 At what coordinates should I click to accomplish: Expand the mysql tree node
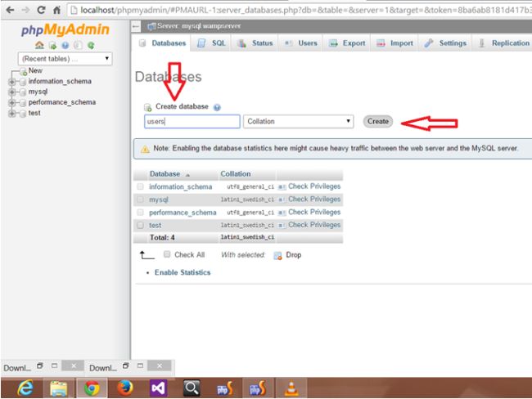pos(12,92)
